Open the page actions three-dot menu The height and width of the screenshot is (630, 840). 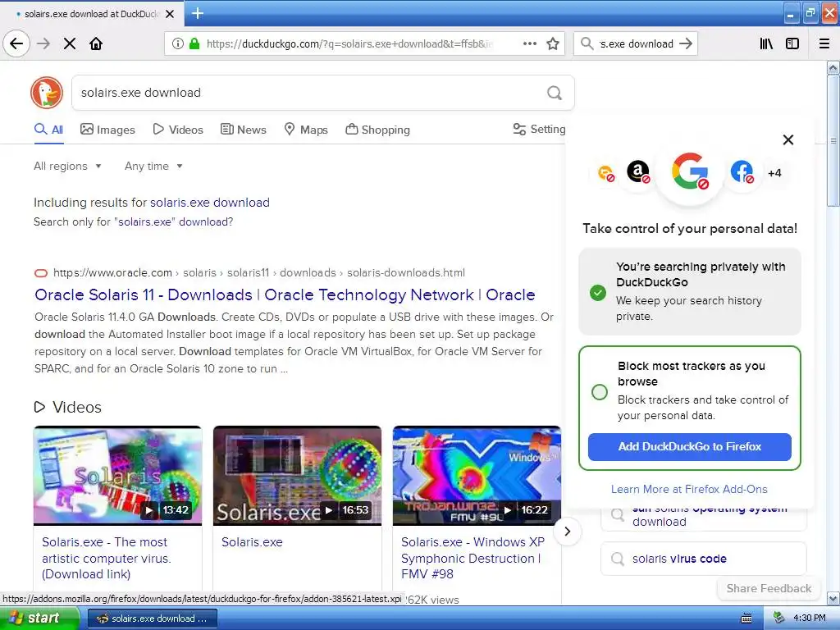530,43
